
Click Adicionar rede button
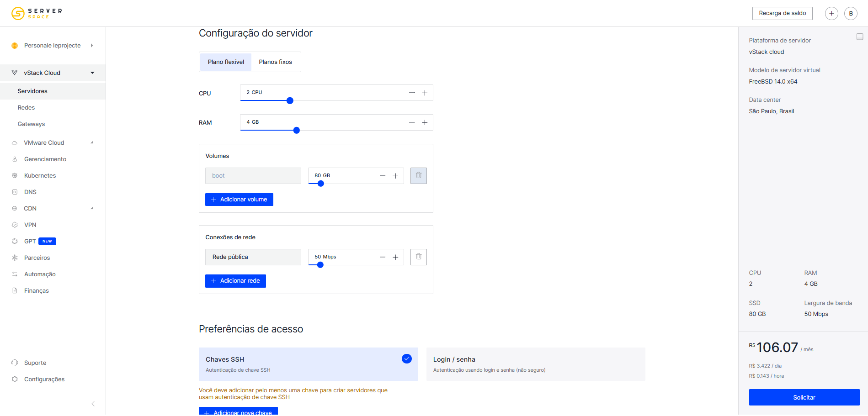(x=235, y=281)
